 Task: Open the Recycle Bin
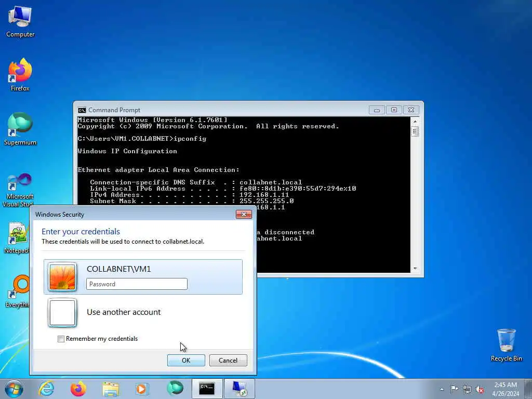(506, 345)
